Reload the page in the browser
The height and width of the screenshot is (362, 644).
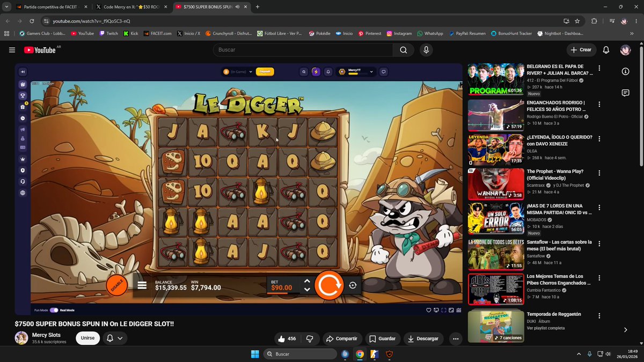click(32, 21)
